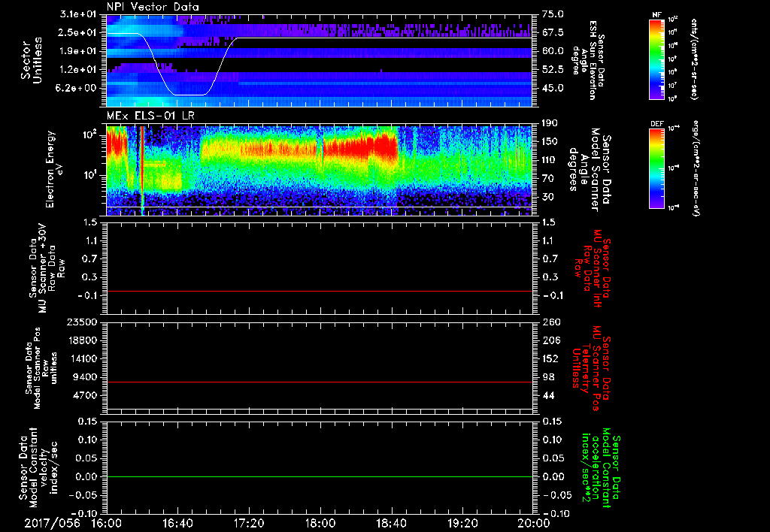Click the 190 scanner angle tick label
The width and height of the screenshot is (770, 532).
tap(550, 123)
